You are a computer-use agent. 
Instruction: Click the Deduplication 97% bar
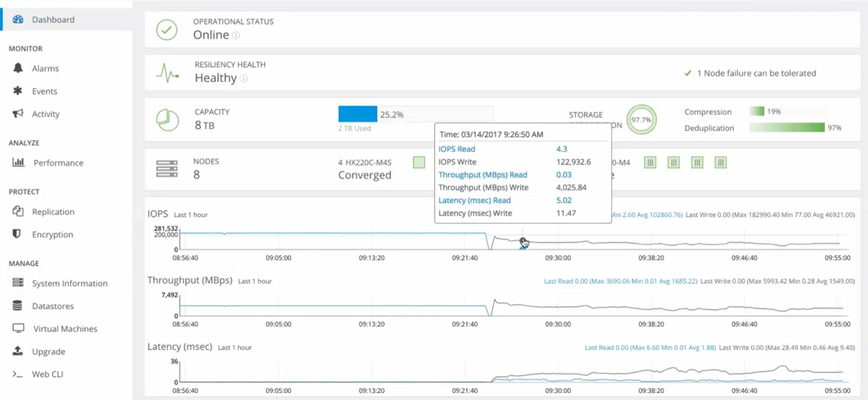tap(786, 128)
